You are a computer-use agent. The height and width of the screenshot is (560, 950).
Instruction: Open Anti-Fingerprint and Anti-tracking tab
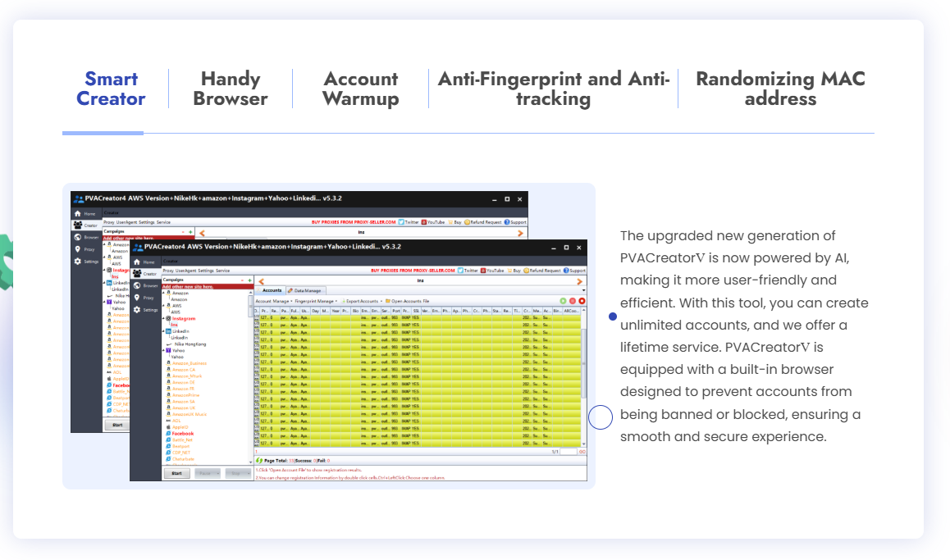tap(553, 89)
